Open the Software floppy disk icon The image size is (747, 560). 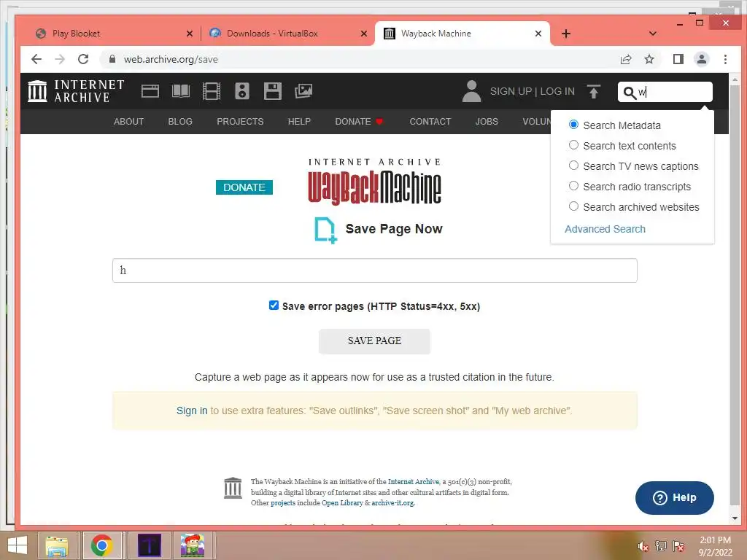(x=273, y=91)
